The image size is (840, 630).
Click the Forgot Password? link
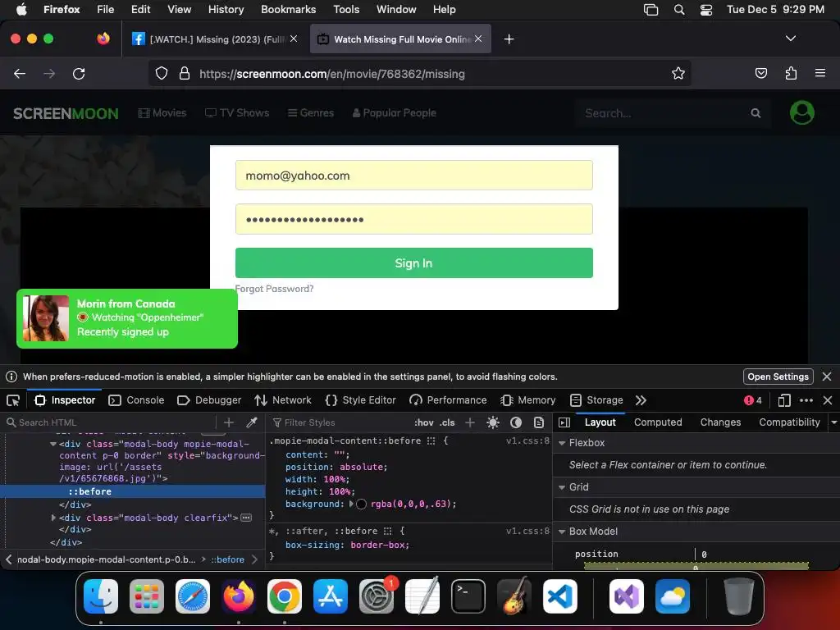click(x=274, y=289)
